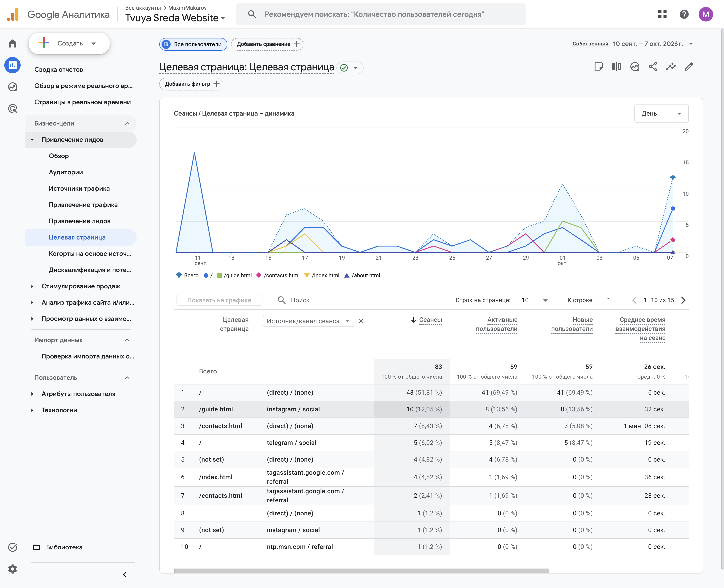Open Admin settings gear icon
724x588 pixels.
[12, 569]
